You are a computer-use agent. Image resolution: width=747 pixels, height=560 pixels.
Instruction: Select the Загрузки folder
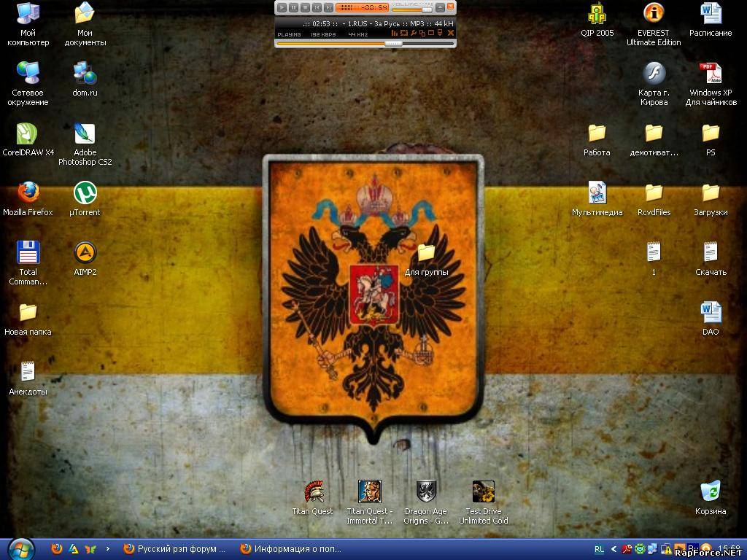(711, 199)
